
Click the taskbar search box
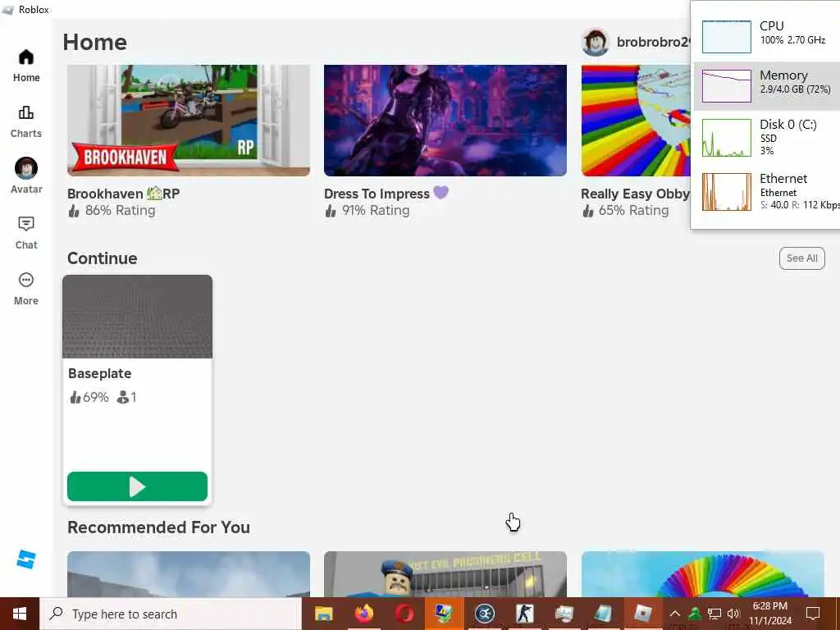point(171,614)
